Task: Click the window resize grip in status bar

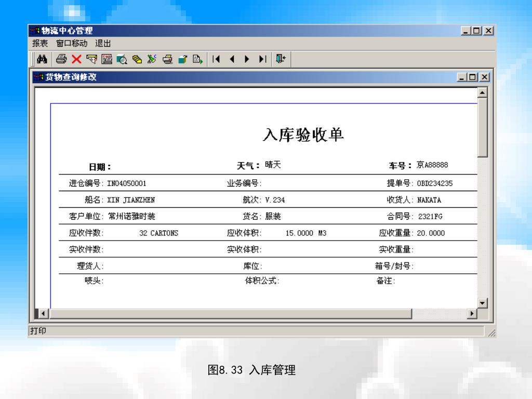Action: click(491, 333)
